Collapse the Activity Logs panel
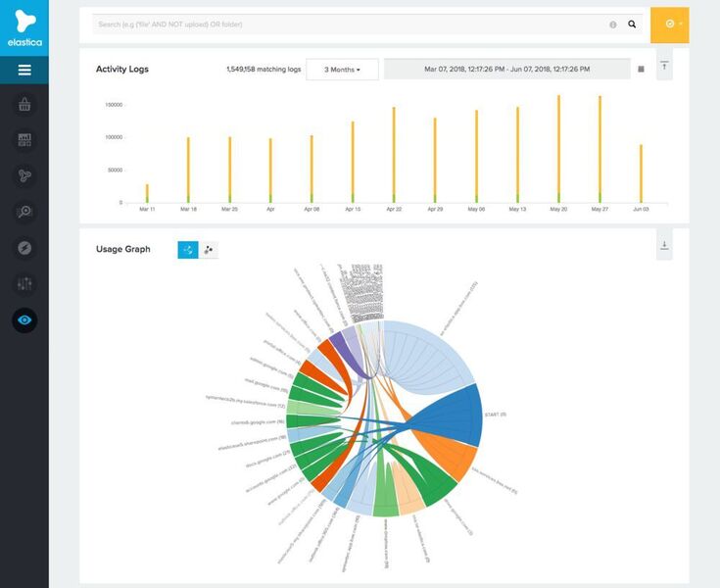Screen dimensions: 720x588 [x=664, y=66]
